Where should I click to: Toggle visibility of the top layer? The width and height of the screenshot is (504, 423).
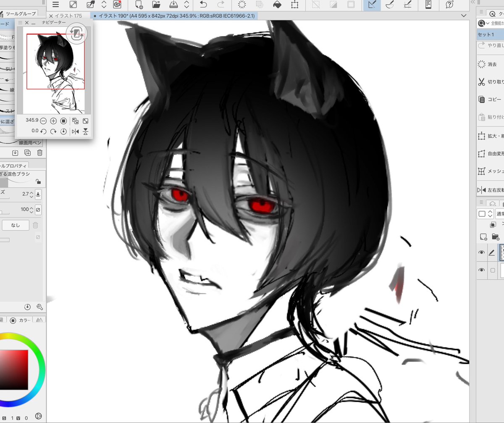tap(482, 252)
